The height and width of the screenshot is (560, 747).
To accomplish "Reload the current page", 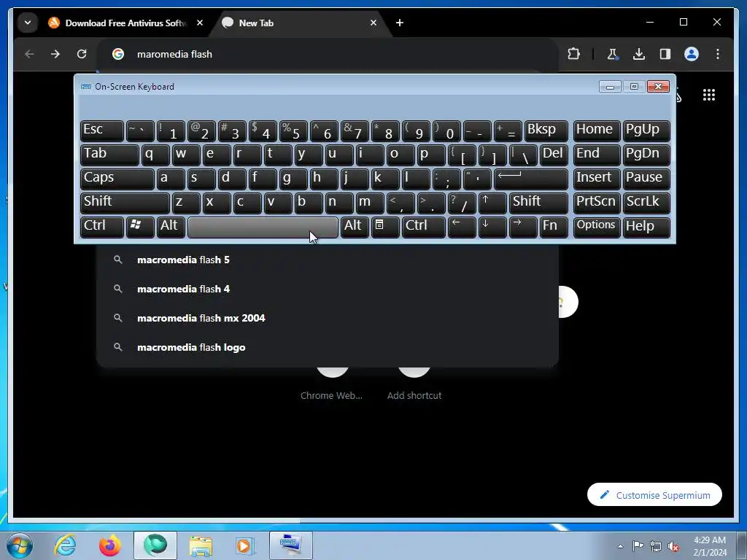I will [x=82, y=54].
